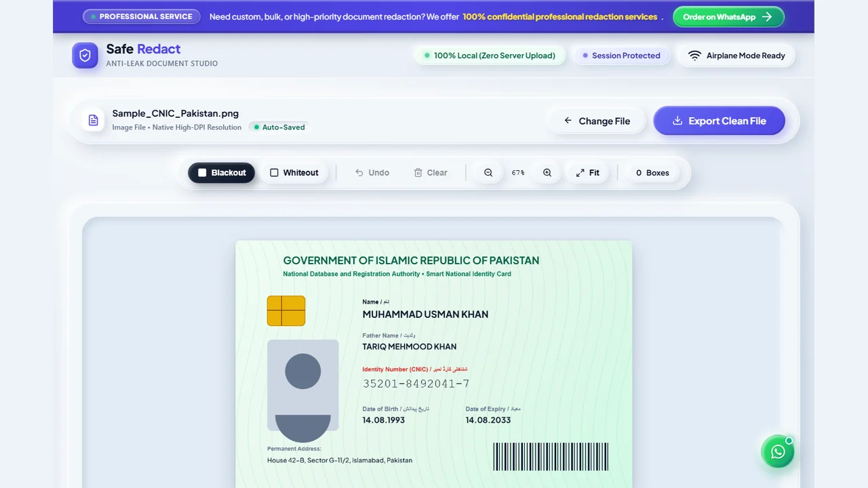Viewport: 868px width, 488px height.
Task: Fit the document to view
Action: (588, 173)
